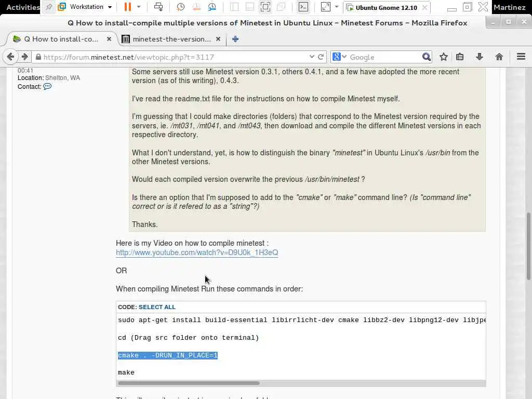Close the 'minetest-the-version...' tab
The image size is (532, 399).
point(218,39)
